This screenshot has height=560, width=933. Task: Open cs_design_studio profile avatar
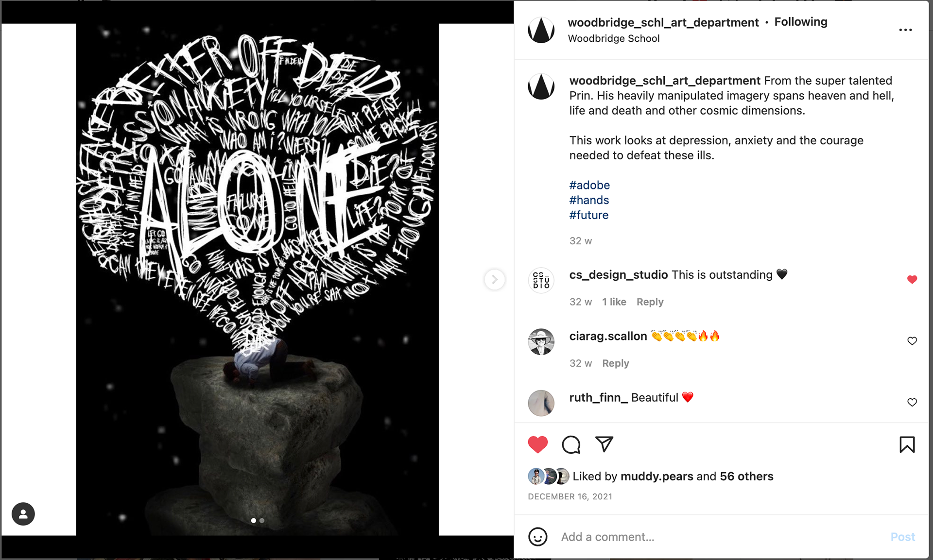click(x=541, y=280)
